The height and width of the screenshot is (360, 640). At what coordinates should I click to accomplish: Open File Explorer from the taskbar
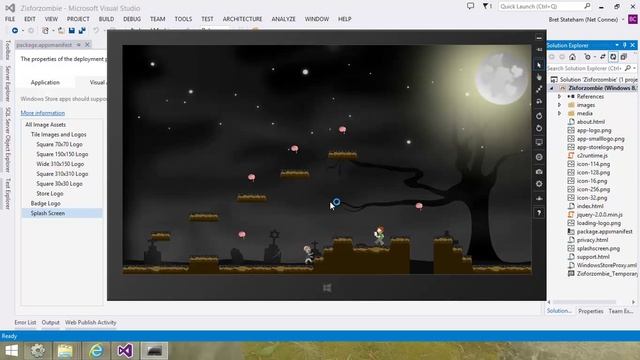65,351
